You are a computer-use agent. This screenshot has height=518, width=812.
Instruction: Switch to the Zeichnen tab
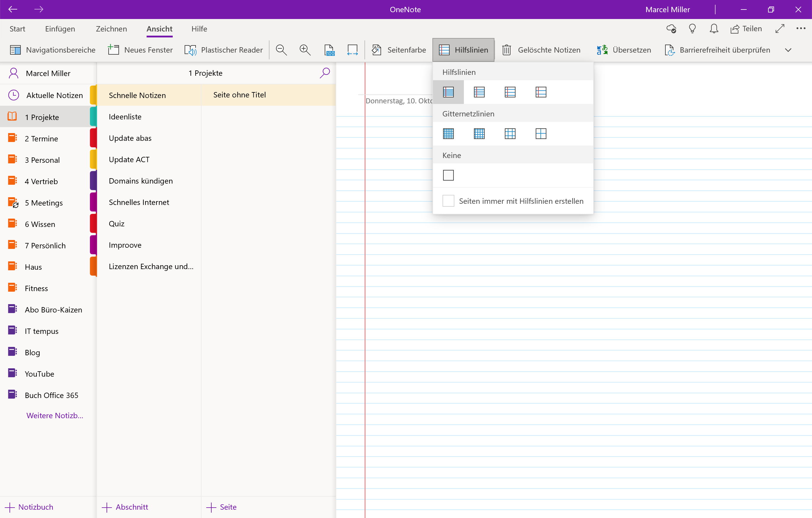pyautogui.click(x=111, y=29)
